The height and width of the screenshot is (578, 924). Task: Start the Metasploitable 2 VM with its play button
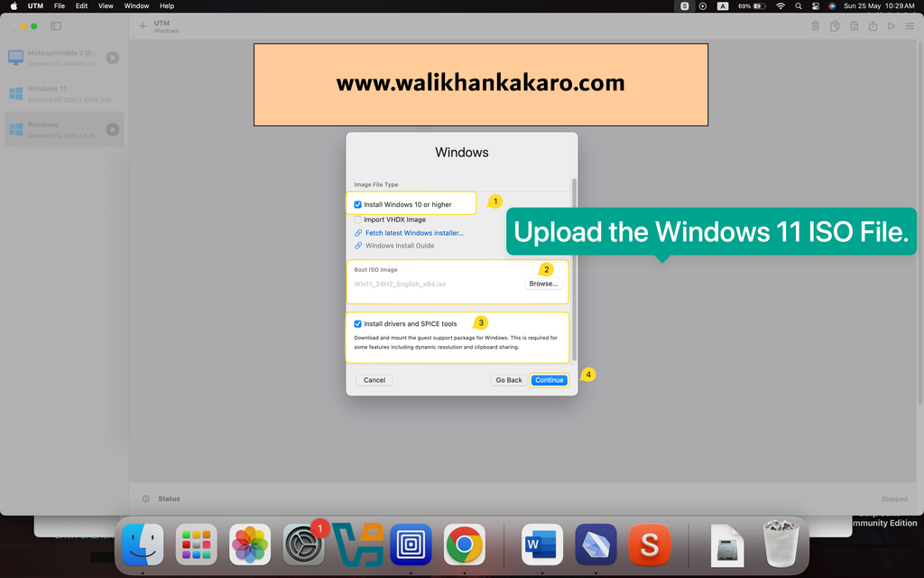(x=113, y=57)
